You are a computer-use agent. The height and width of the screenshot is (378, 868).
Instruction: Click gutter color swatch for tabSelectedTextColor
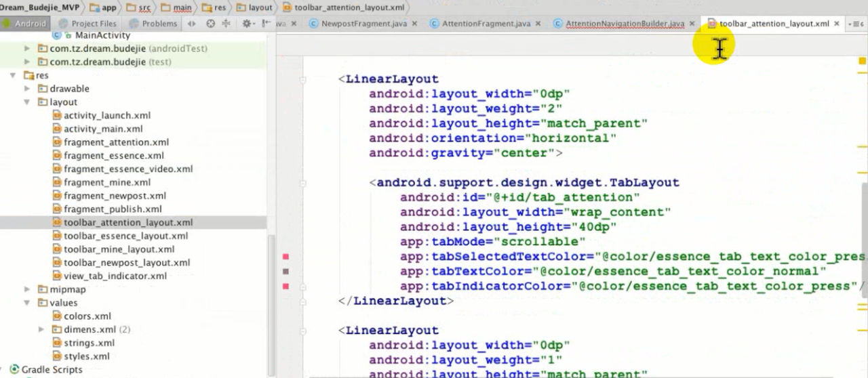(x=285, y=257)
